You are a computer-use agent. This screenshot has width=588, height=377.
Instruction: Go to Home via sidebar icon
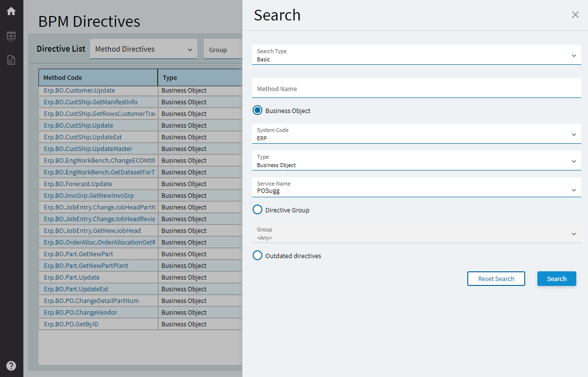coord(11,11)
